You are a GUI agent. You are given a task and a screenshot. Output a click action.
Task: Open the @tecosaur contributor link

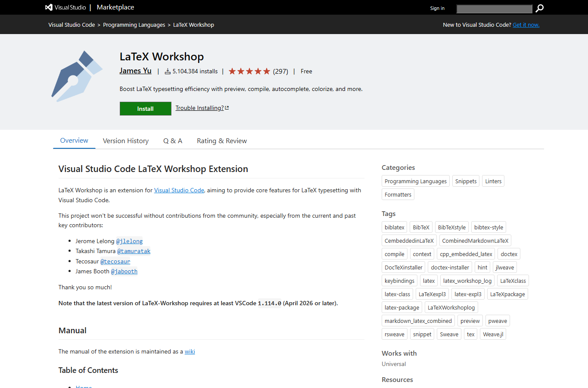point(115,261)
